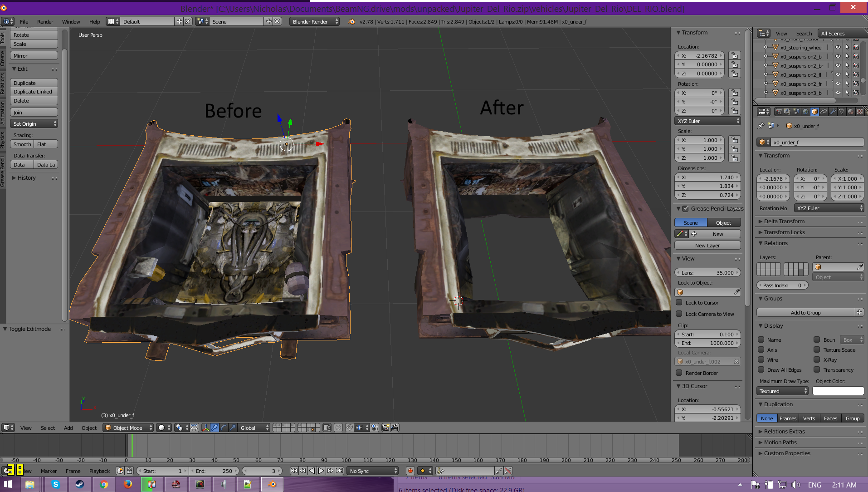Click the OpenGL render animation clapper icon
The height and width of the screenshot is (492, 868).
395,428
